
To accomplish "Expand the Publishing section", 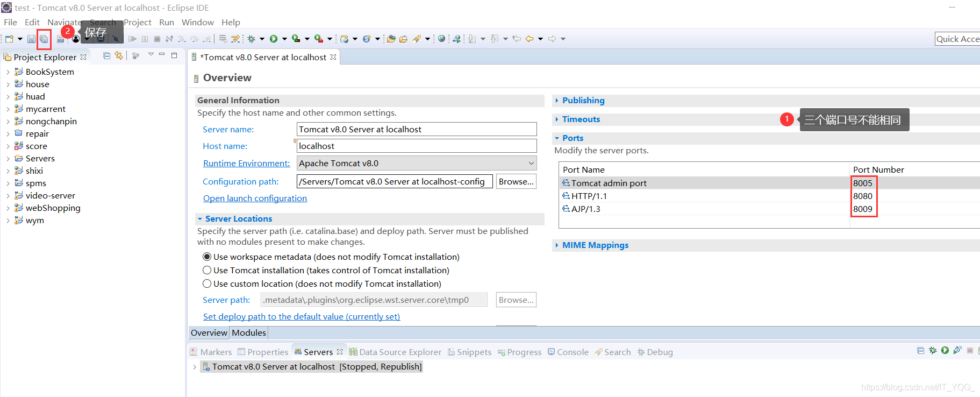I will 557,100.
